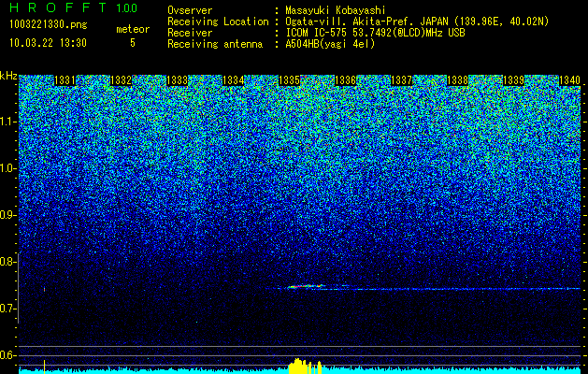Click the 1.0.0 version number

point(126,7)
